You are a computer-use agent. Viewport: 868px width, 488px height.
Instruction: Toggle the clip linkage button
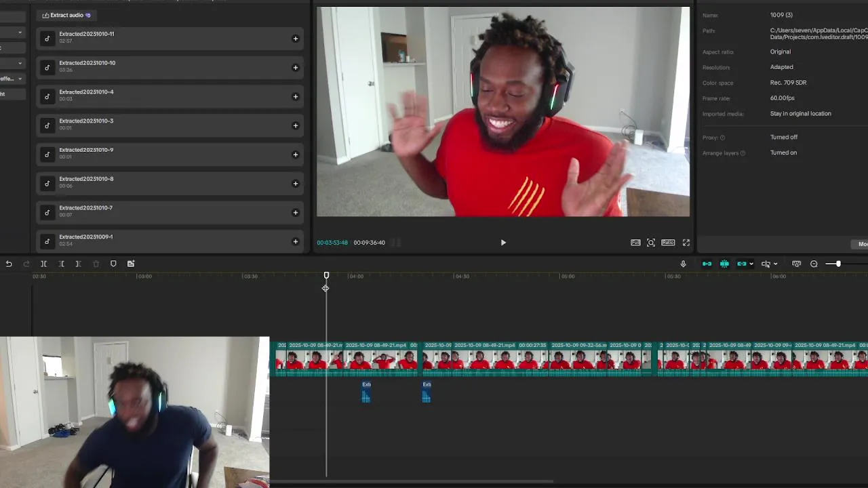(742, 264)
